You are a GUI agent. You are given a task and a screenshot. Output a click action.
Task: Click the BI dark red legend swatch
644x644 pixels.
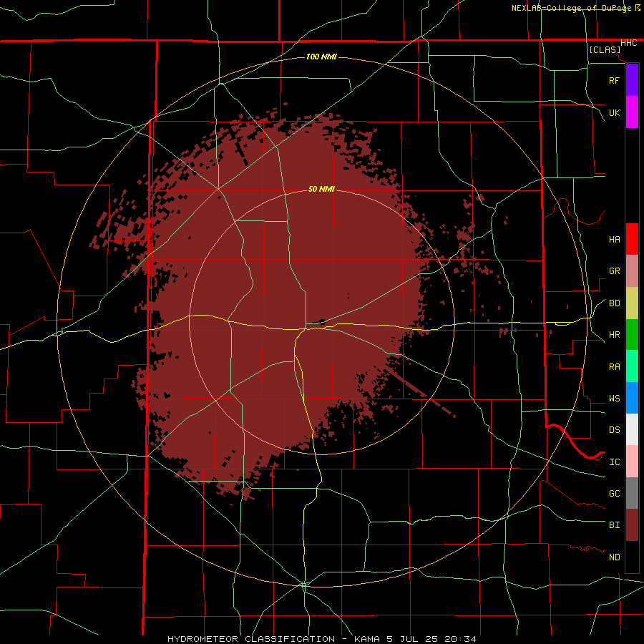632,525
